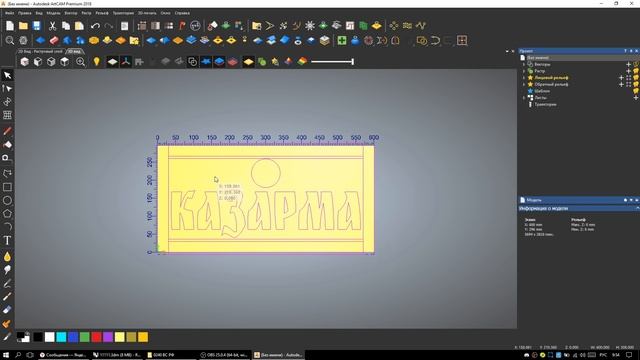This screenshot has width=640, height=360.
Task: Pick the purple color swatch
Action: coord(108,337)
